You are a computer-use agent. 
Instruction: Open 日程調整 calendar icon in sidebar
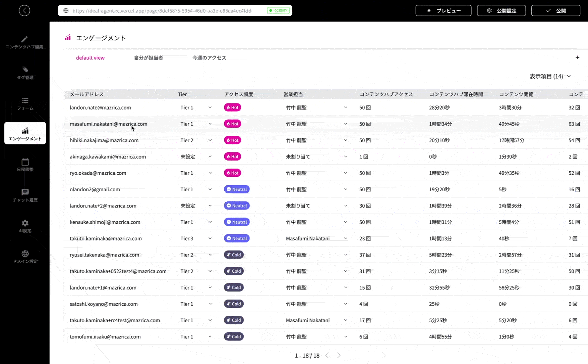coord(25,162)
